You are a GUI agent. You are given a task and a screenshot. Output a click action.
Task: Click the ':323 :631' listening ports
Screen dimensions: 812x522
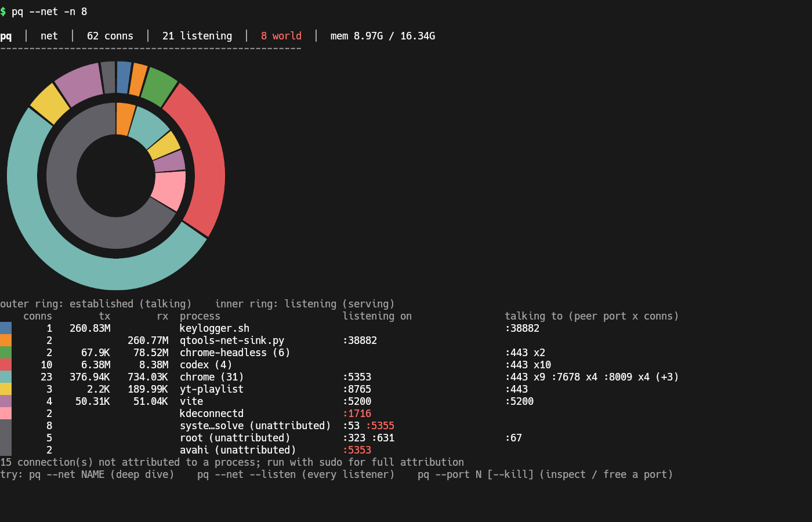point(368,438)
